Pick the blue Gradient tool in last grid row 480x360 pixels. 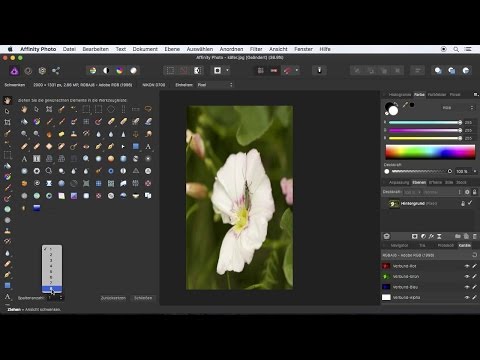pos(37,208)
